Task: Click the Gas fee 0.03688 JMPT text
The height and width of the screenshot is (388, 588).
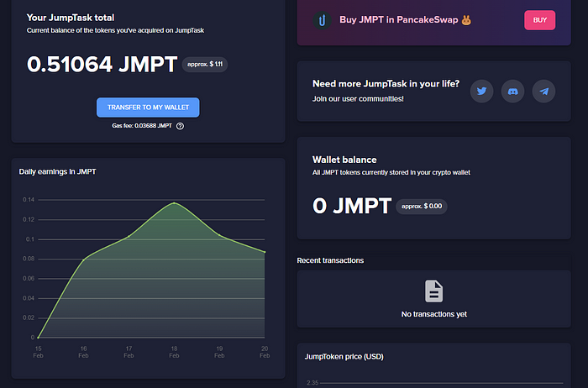Action: pos(142,126)
